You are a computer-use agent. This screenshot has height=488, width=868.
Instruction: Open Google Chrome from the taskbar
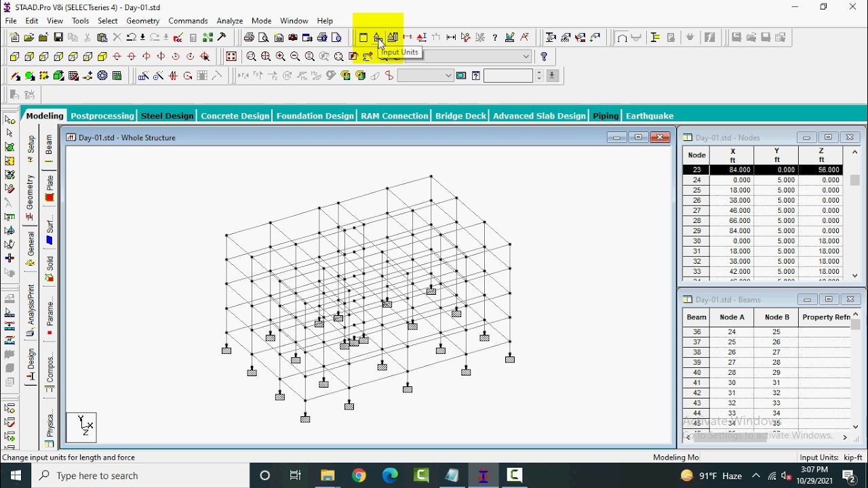[x=359, y=476]
